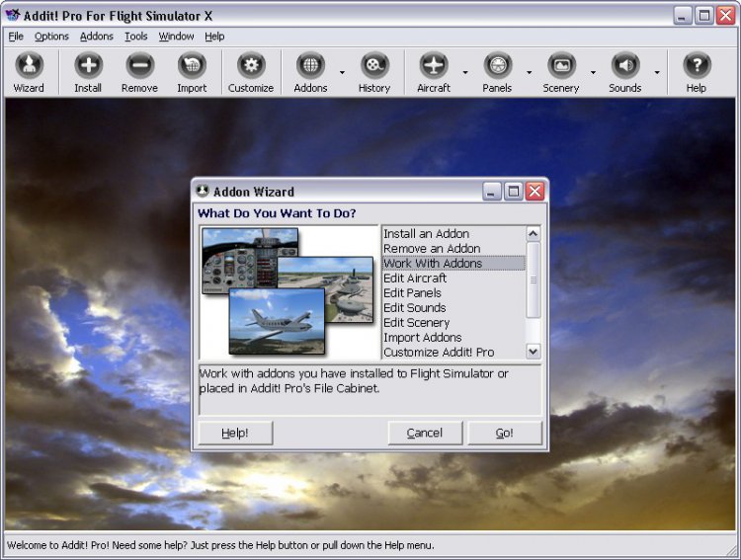Open the Aircraft toolbar icon
The height and width of the screenshot is (560, 741).
(434, 65)
